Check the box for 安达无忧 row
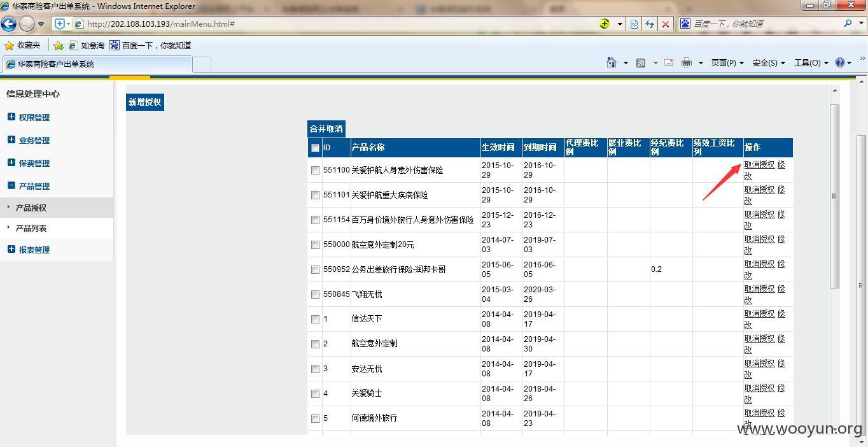This screenshot has height=447, width=868. coord(315,369)
